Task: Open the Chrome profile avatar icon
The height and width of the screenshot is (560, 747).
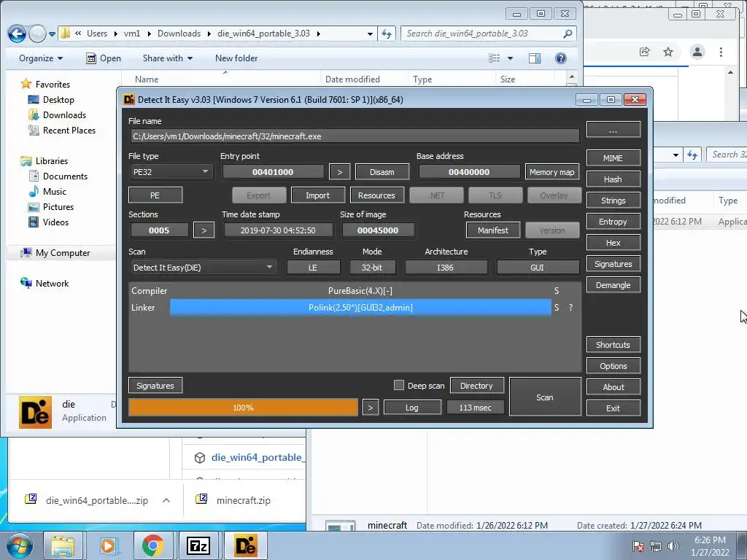Action: click(697, 52)
